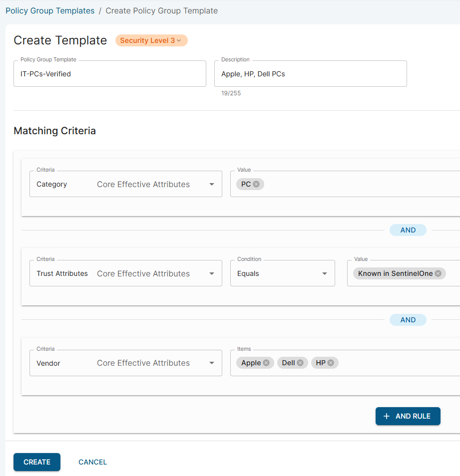The height and width of the screenshot is (476, 460).
Task: Remove the HP vendor chip
Action: (x=331, y=363)
